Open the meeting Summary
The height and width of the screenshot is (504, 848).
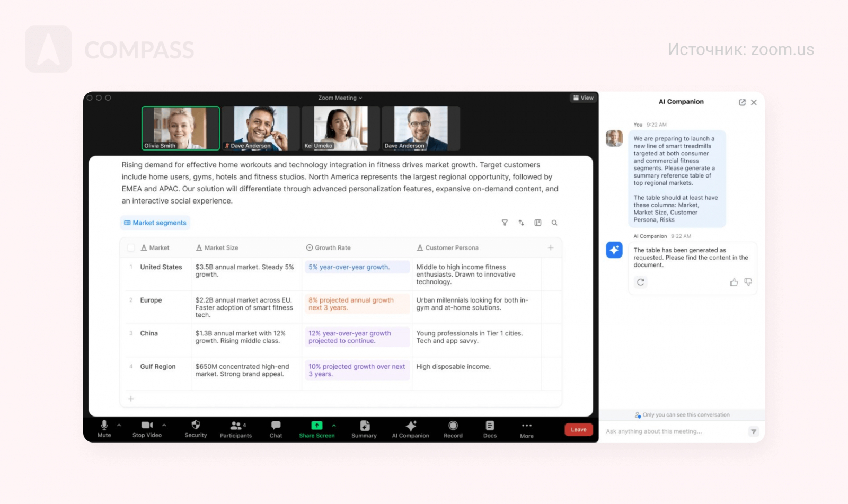(364, 429)
